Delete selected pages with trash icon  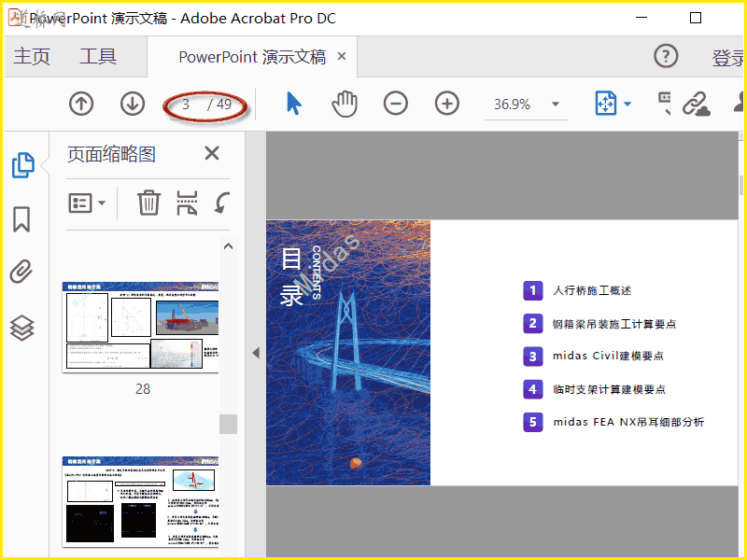[148, 203]
